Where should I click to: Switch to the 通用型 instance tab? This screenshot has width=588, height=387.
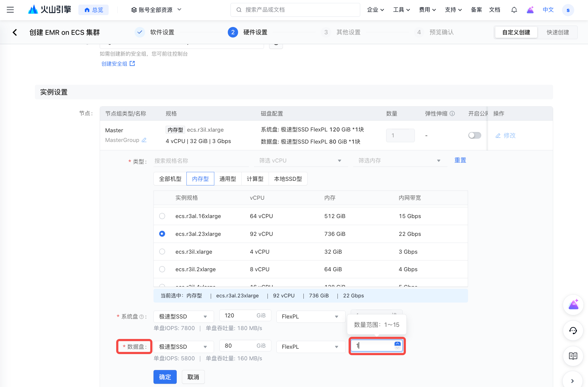[228, 179]
